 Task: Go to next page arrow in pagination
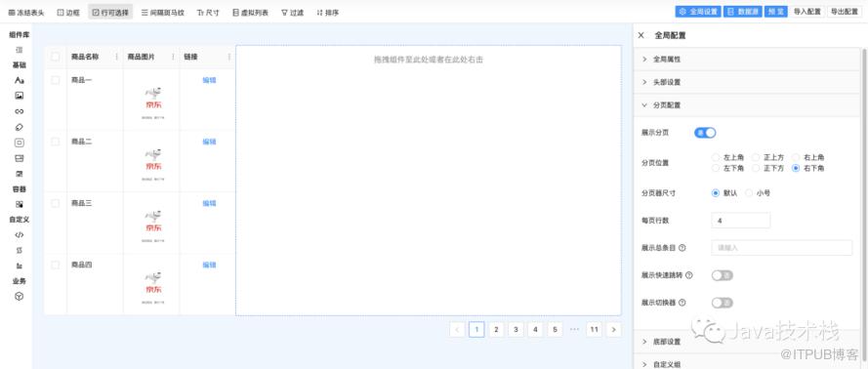click(613, 330)
